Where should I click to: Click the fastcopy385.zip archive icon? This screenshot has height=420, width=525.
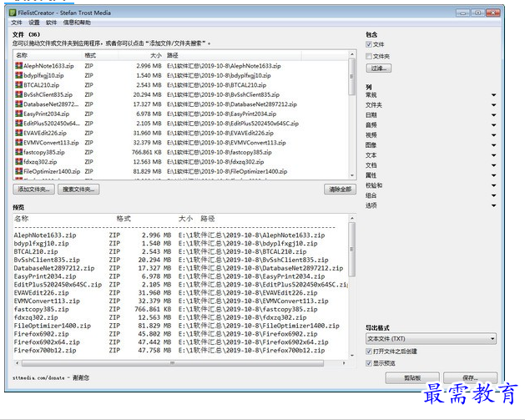click(18, 152)
